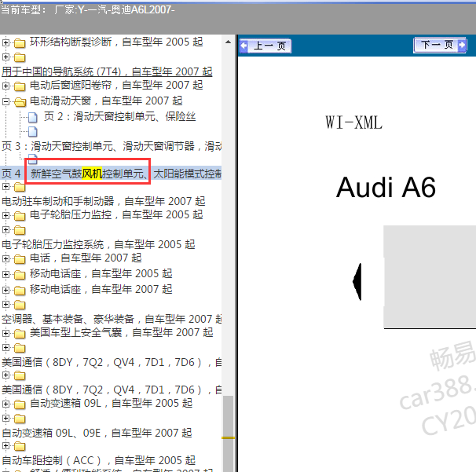Collapse the 电动滑动天窗 folder
This screenshot has width=476, height=472.
(5, 101)
